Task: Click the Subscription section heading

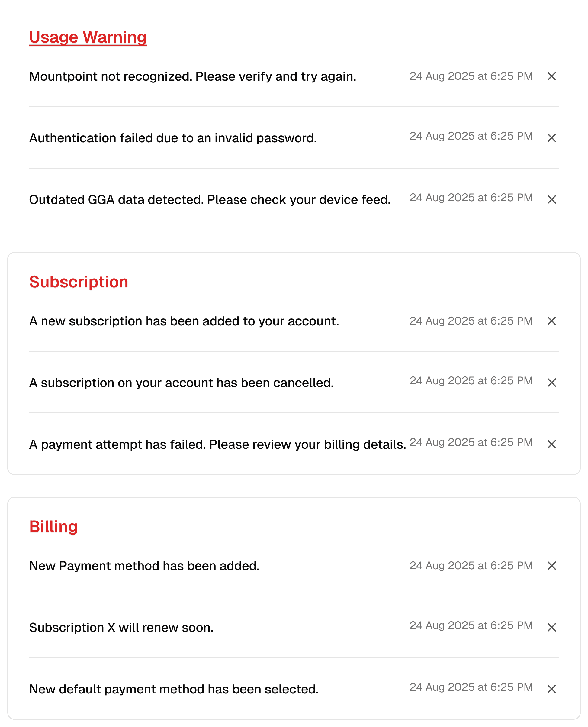Action: [79, 282]
